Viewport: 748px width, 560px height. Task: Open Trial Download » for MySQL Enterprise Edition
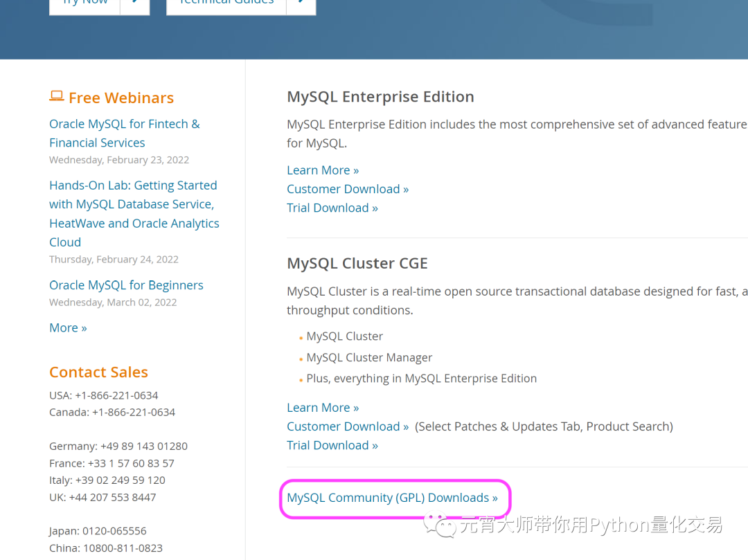(332, 208)
